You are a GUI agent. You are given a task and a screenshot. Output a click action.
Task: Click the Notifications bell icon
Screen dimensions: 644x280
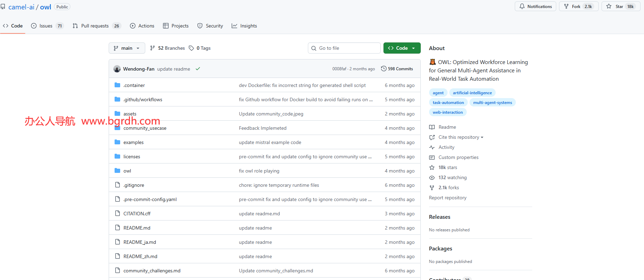point(522,6)
